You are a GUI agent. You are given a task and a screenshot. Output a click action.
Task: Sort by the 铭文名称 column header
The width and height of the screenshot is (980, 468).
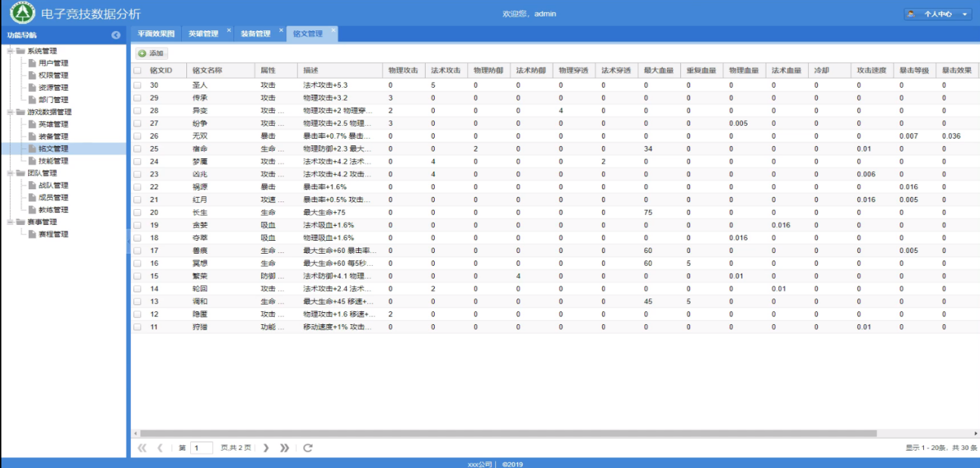tap(220, 70)
